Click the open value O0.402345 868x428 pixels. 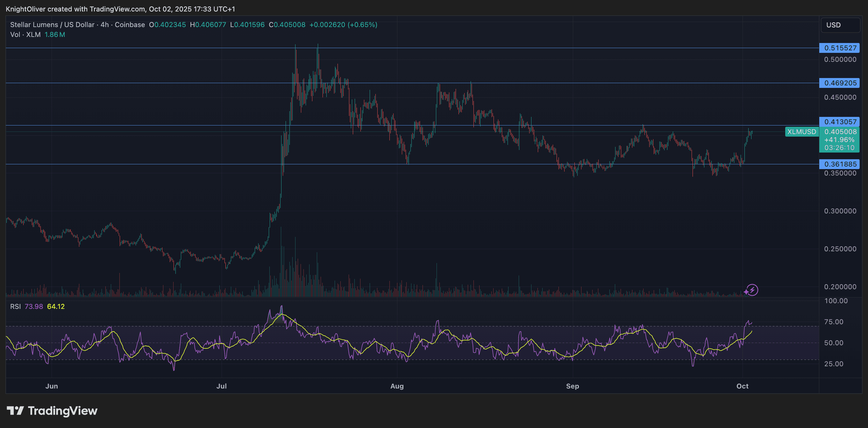[x=167, y=25]
